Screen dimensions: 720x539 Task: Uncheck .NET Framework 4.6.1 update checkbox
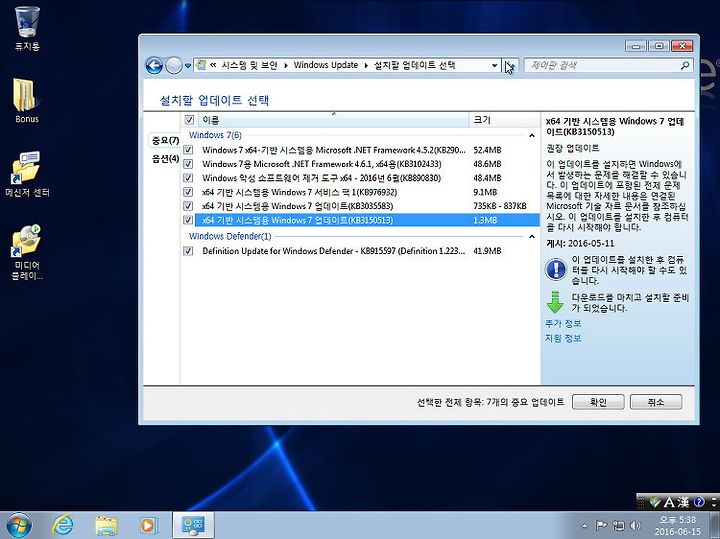pos(188,164)
